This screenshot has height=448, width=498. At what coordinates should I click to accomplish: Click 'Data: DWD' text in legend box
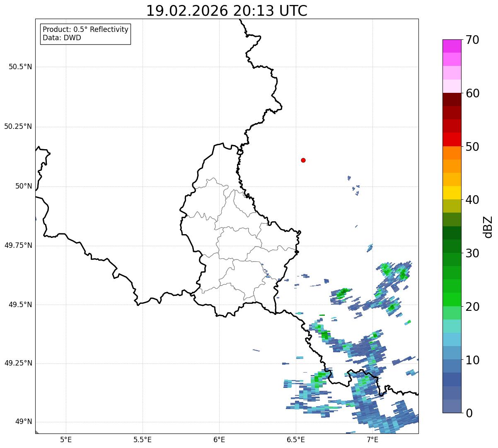[x=62, y=38]
